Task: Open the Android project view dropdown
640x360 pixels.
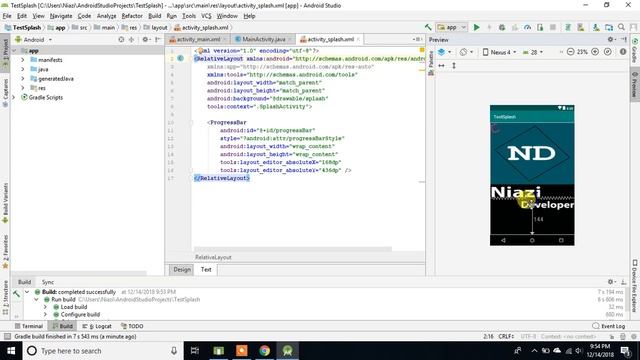Action: click(x=33, y=40)
